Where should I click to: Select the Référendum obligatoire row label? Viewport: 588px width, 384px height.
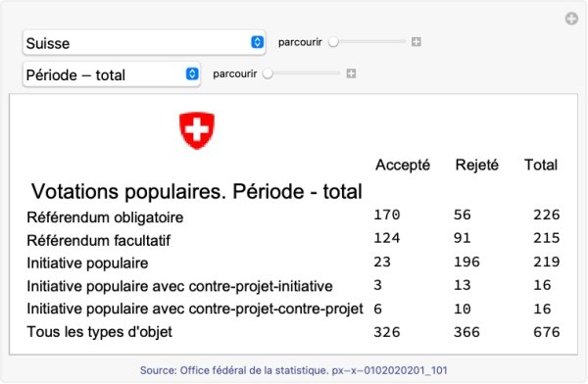pyautogui.click(x=105, y=217)
